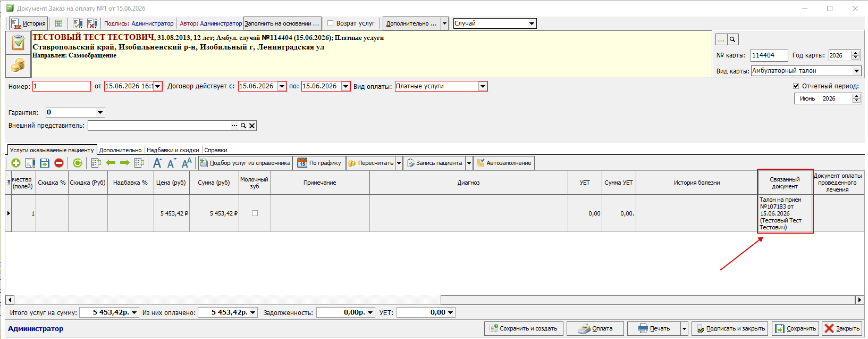
Task: Click the tree list icon after the right arrow
Action: [139, 163]
